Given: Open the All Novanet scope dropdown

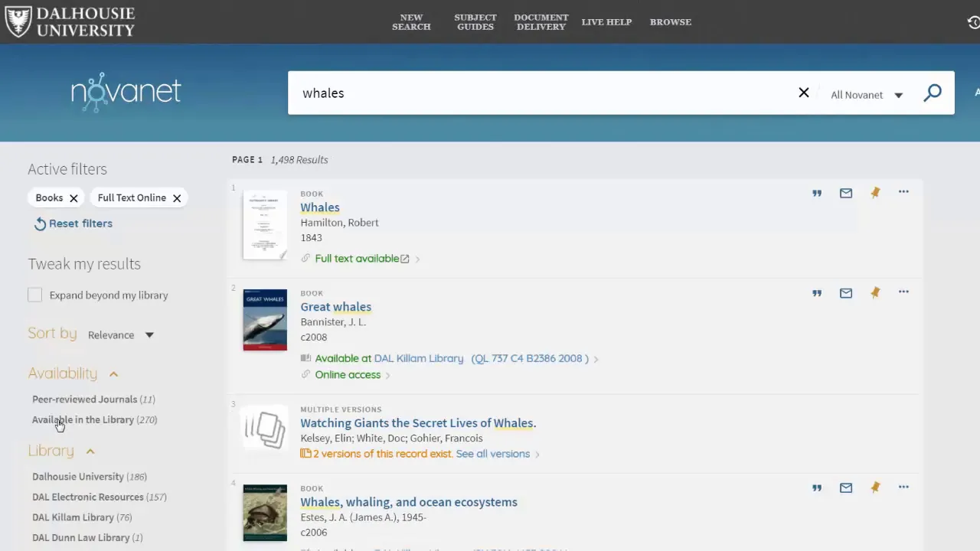Looking at the screenshot, I should coord(867,95).
